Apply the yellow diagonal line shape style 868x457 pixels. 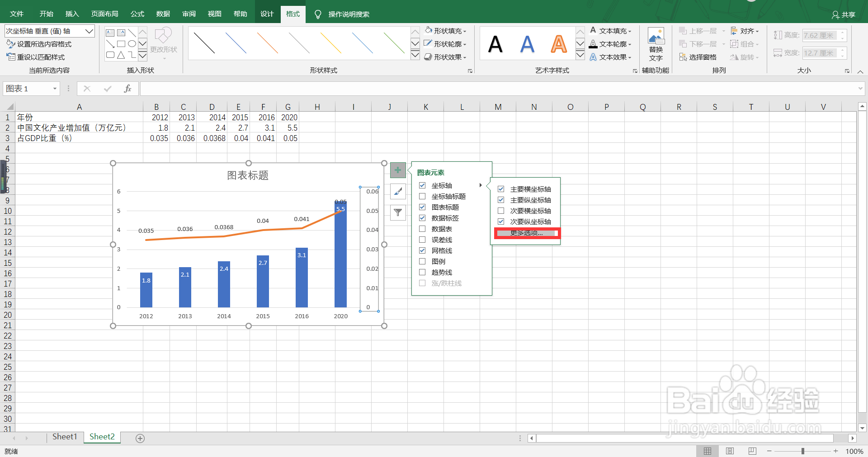[331, 43]
